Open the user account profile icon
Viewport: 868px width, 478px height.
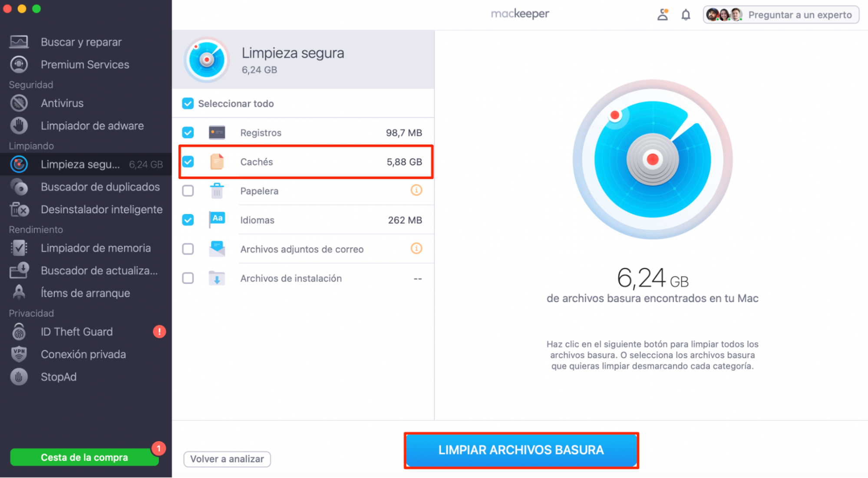tap(663, 14)
